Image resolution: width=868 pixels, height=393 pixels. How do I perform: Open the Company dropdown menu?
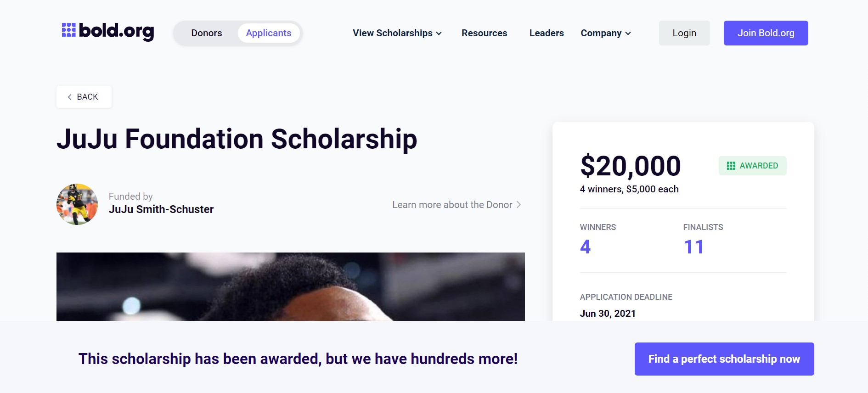tap(606, 33)
